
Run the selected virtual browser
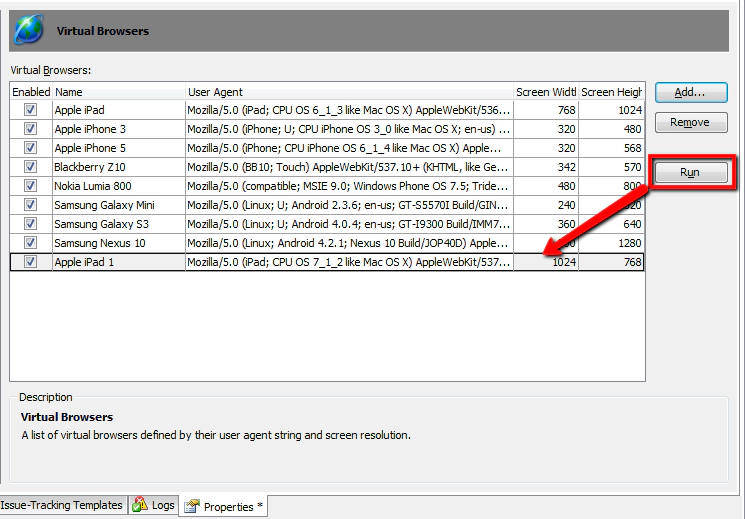pyautogui.click(x=689, y=172)
